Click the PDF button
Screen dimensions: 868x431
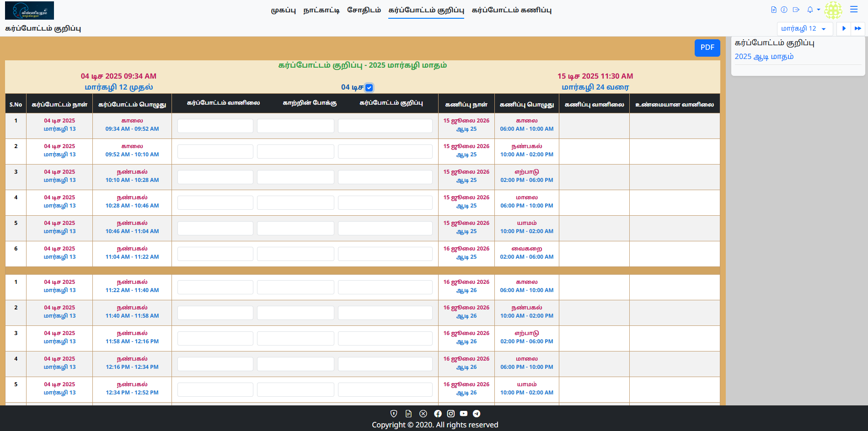coord(707,48)
